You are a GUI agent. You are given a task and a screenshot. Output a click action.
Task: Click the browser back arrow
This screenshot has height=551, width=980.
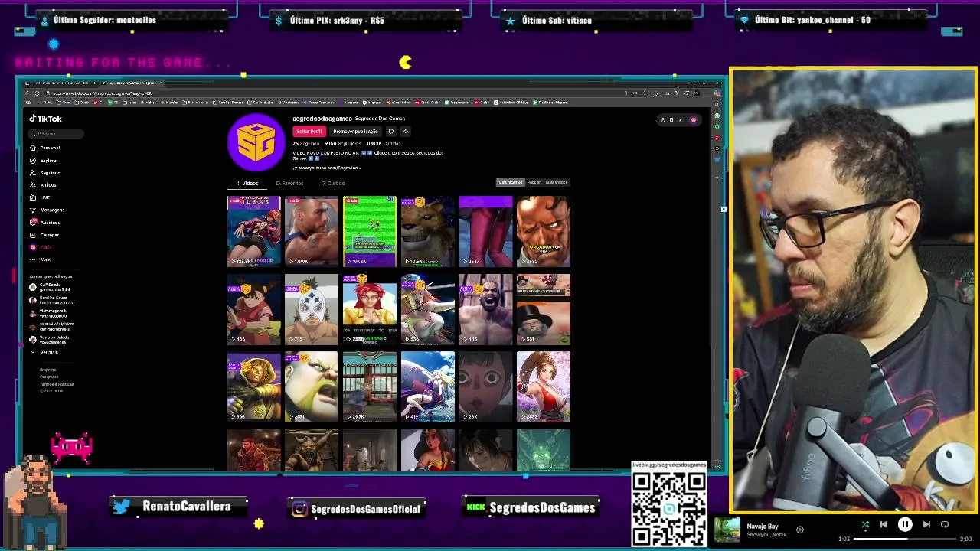tap(28, 93)
